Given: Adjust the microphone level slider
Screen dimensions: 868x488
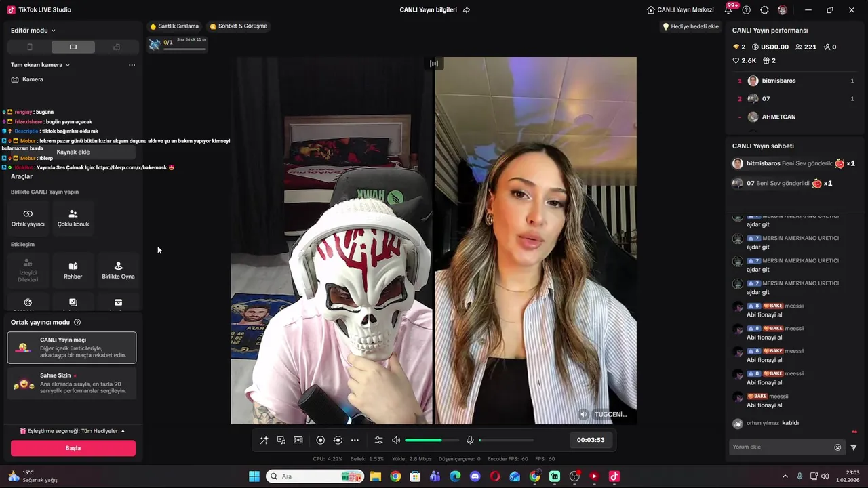Looking at the screenshot, I should (x=506, y=440).
